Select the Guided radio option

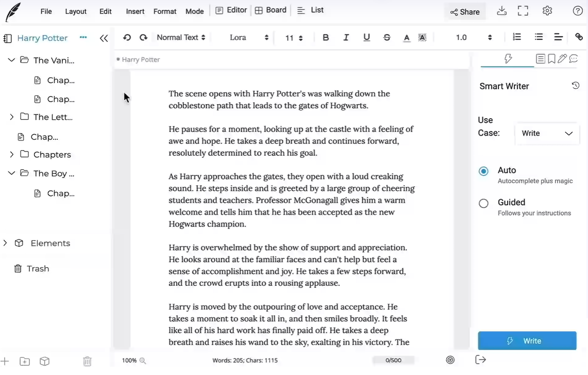point(483,203)
